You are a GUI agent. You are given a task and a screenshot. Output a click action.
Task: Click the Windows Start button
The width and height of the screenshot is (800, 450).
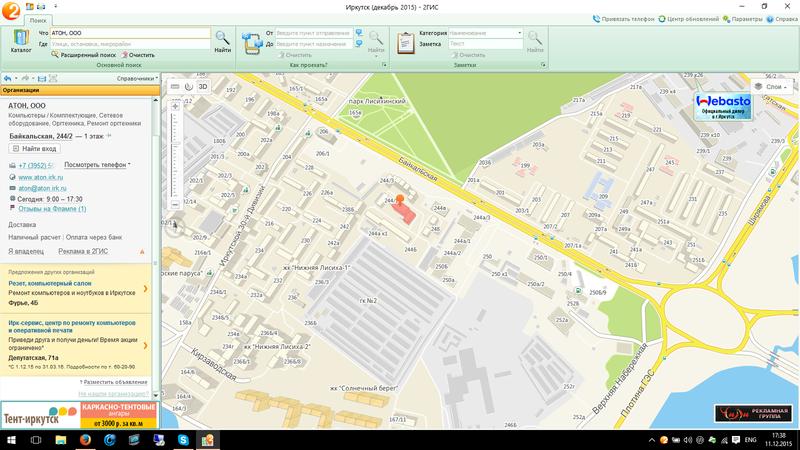click(x=11, y=440)
